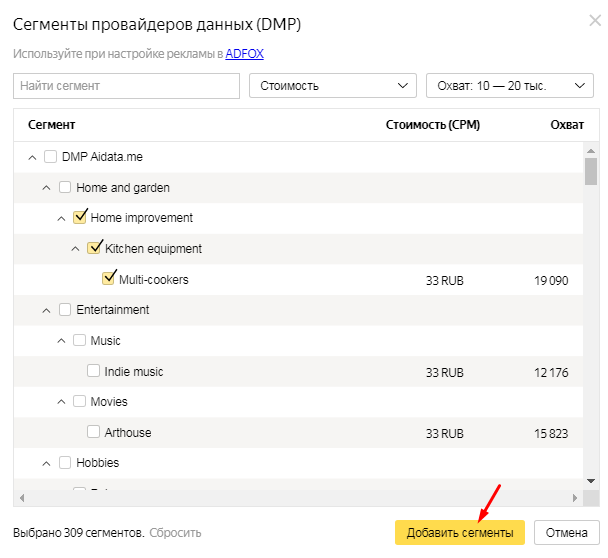Click the Сбросить reset link
This screenshot has height=558, width=608.
click(x=175, y=533)
